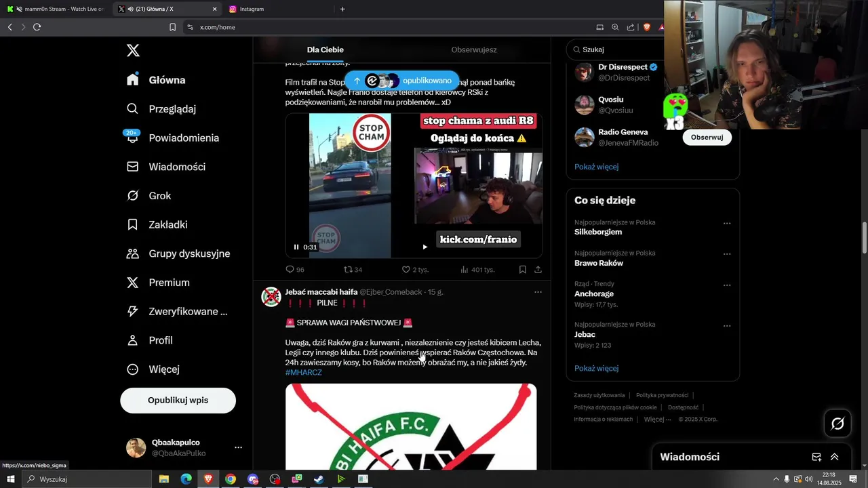The width and height of the screenshot is (868, 488).
Task: Open a new browser tab
Action: pyautogui.click(x=342, y=9)
